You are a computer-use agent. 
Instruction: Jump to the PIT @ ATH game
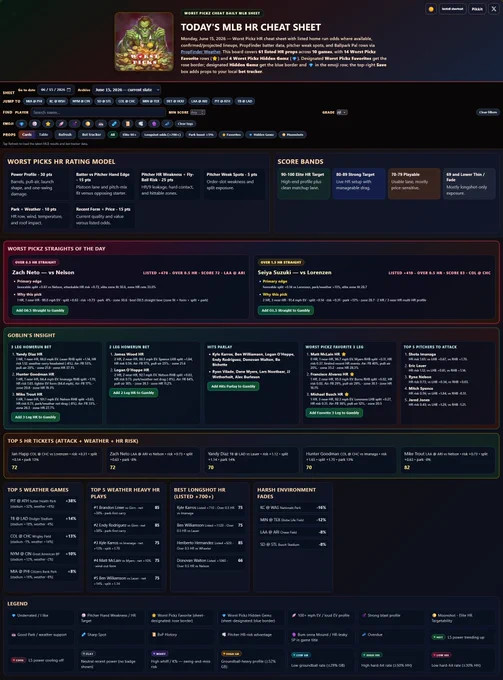click(222, 101)
